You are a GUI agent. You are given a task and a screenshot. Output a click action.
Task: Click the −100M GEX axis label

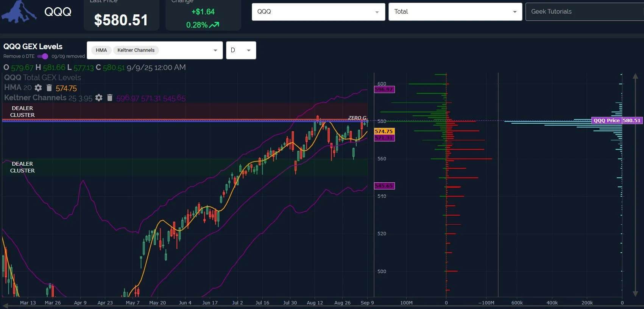[486, 303]
